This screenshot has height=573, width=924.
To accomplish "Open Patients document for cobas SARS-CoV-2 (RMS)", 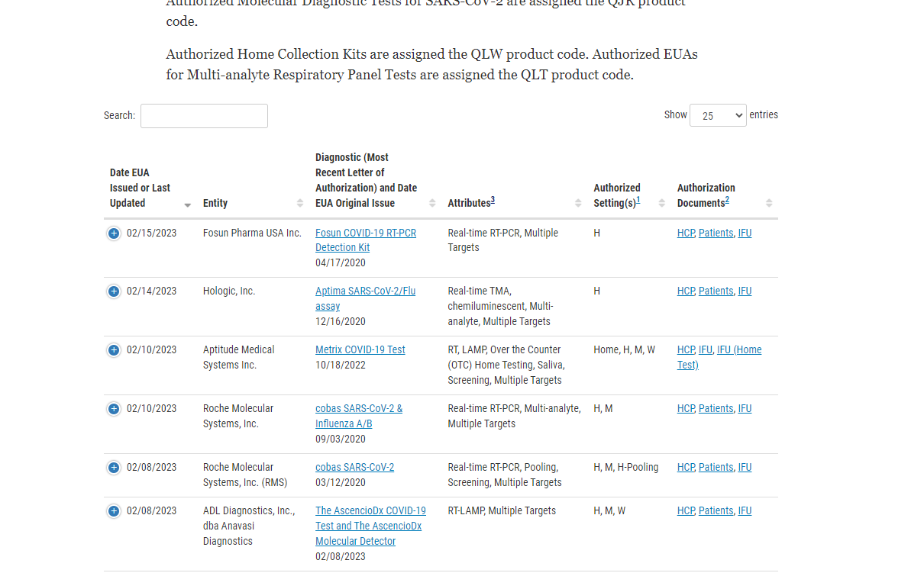I will click(716, 467).
